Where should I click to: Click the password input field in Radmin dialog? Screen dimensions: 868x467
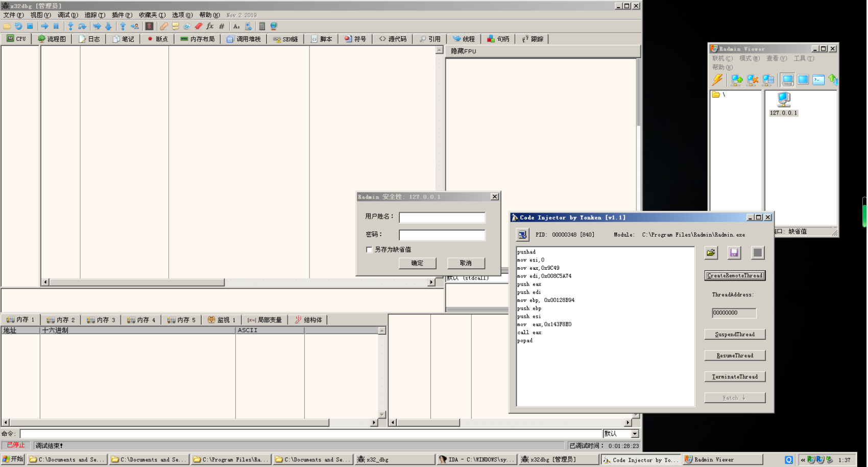[442, 235]
